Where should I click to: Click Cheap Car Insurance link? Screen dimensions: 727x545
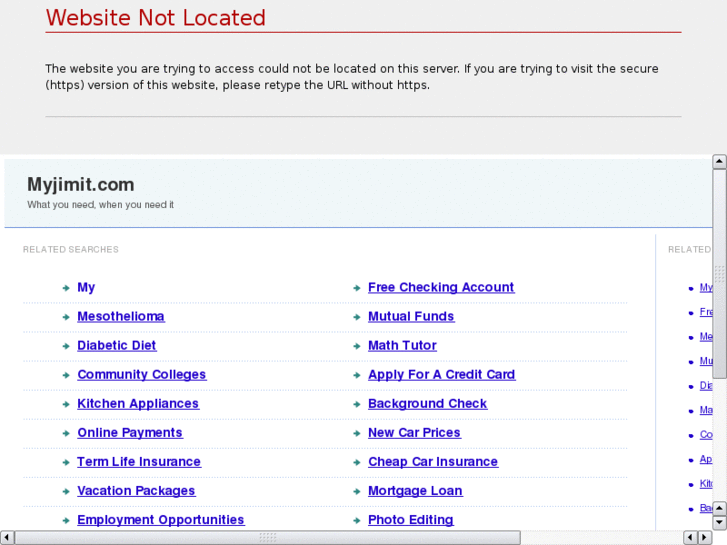[433, 462]
